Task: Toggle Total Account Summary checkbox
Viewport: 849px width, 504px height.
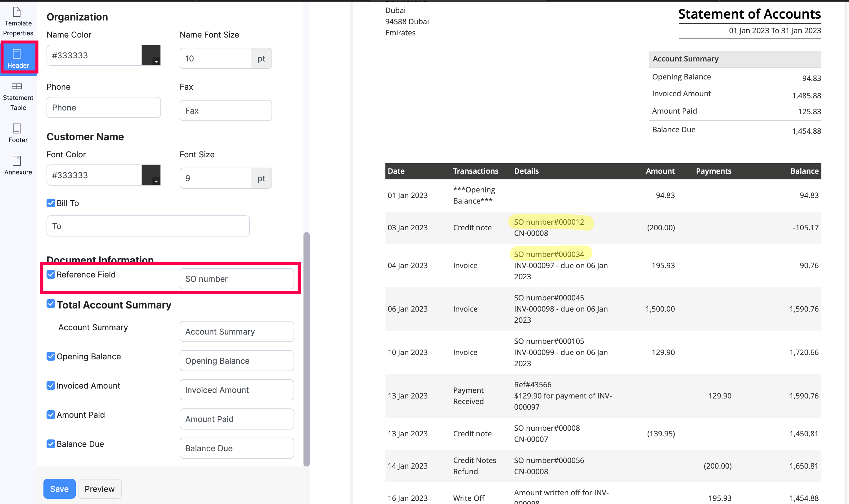Action: coord(51,303)
